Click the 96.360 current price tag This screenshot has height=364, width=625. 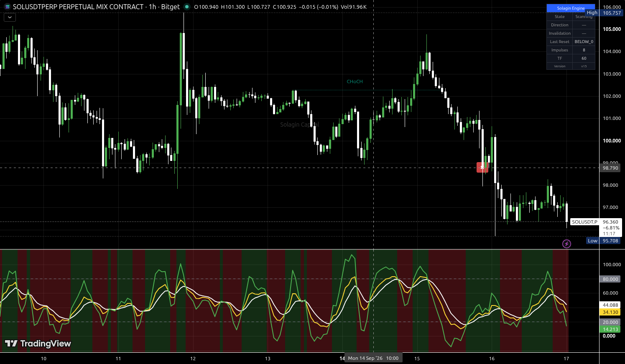pyautogui.click(x=610, y=222)
